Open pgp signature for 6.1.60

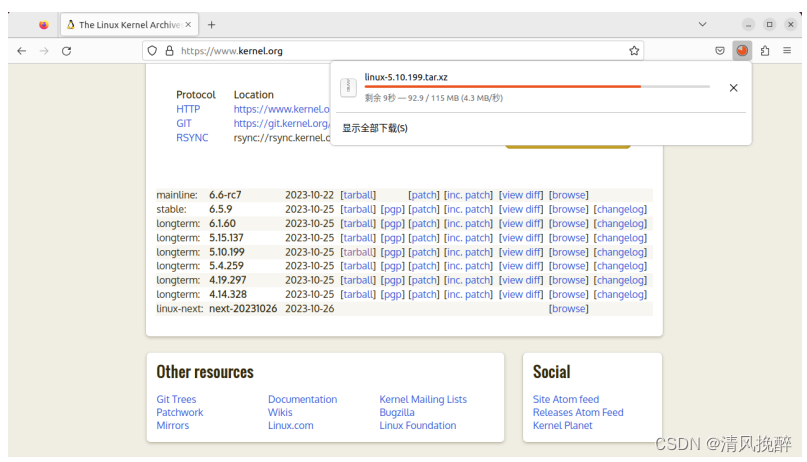point(393,224)
